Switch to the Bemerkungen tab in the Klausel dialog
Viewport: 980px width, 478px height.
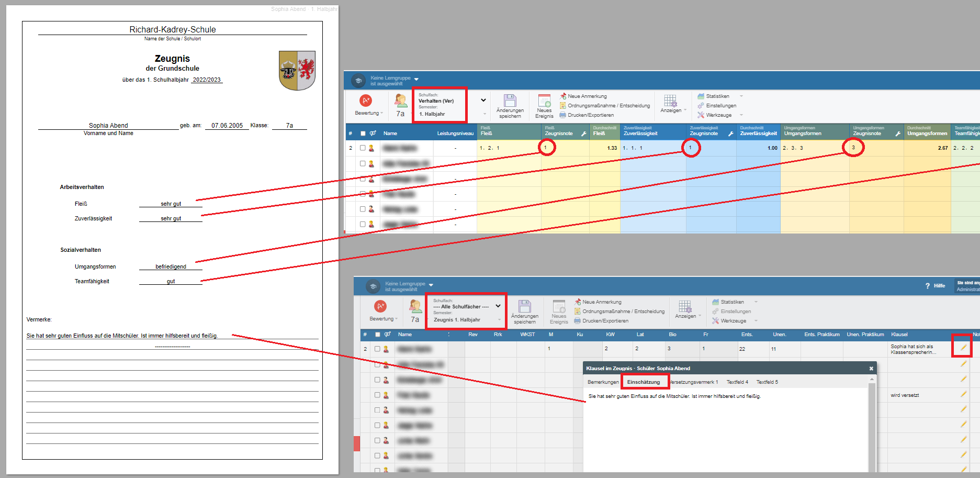603,382
